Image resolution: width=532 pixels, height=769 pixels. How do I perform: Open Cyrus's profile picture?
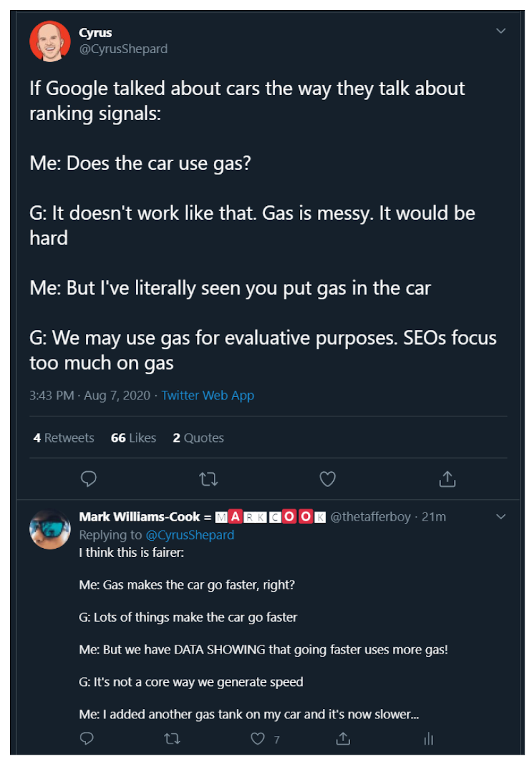click(x=50, y=42)
